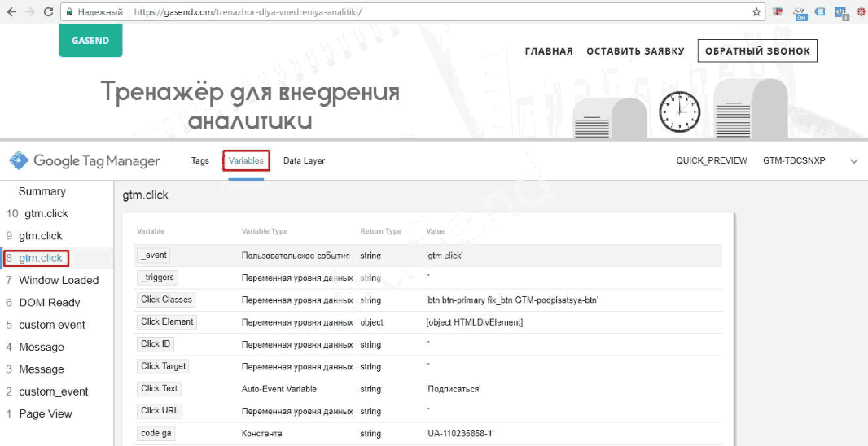The width and height of the screenshot is (868, 446).
Task: Select event 6 DOM Ready
Action: pos(42,303)
